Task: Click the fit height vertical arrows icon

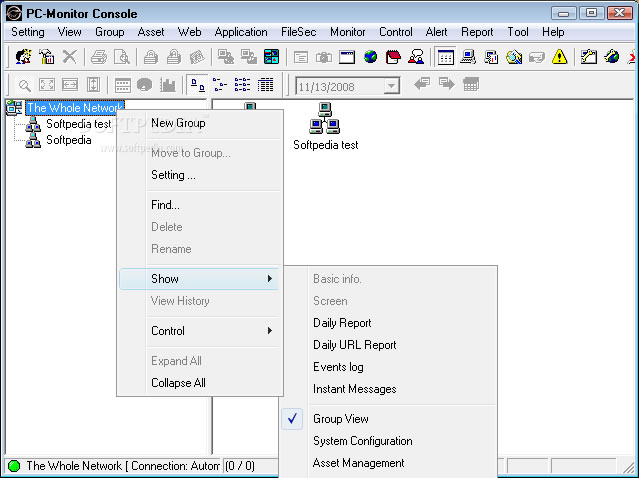Action: (93, 85)
